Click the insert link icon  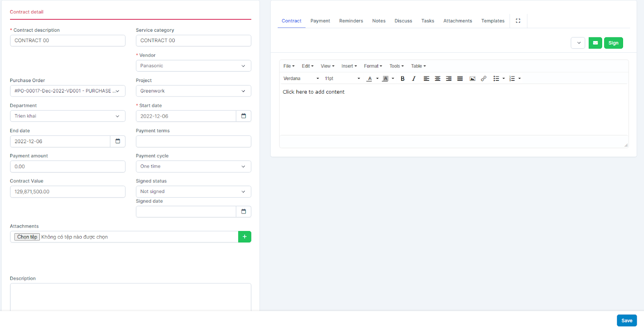[x=483, y=79]
